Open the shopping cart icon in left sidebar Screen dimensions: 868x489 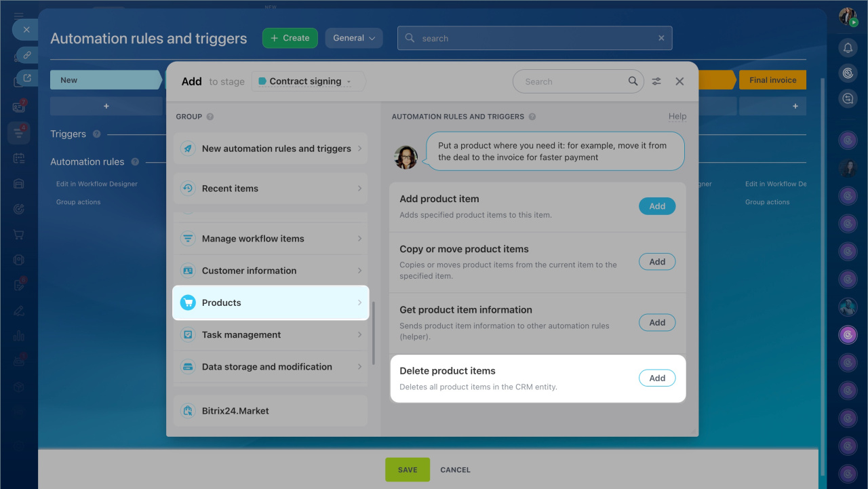pos(19,235)
